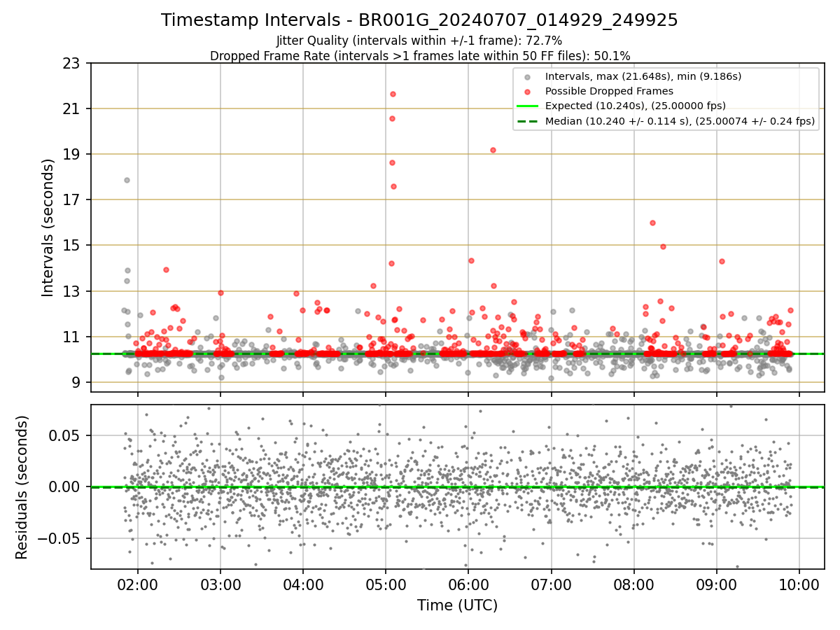Click the '10:00' x-axis tick label

[799, 584]
